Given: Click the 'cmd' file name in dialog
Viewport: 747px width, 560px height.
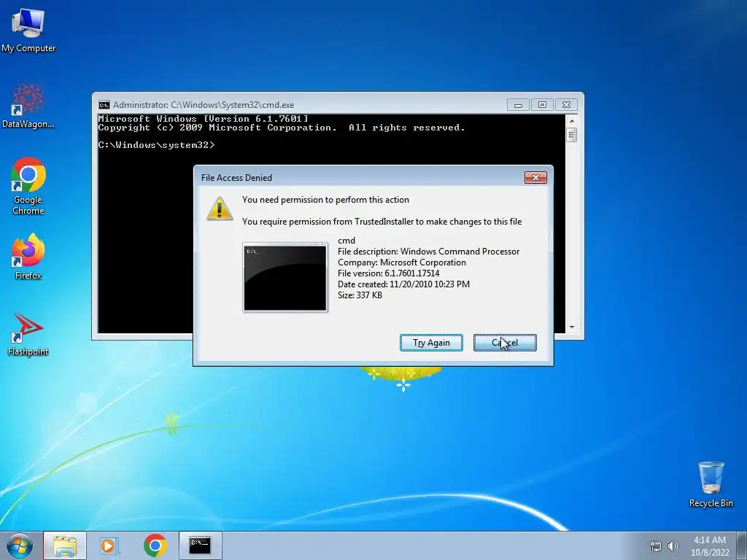Looking at the screenshot, I should pyautogui.click(x=347, y=241).
